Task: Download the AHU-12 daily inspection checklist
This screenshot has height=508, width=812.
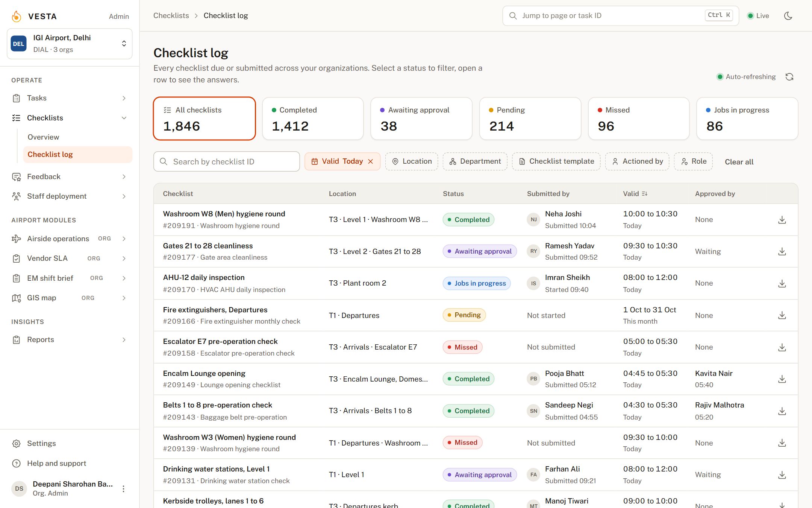Action: (782, 283)
